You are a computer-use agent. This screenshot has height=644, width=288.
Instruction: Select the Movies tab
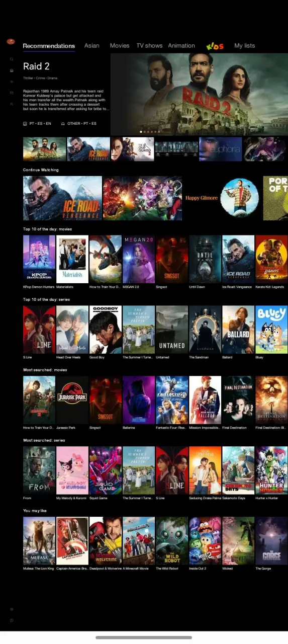click(120, 46)
